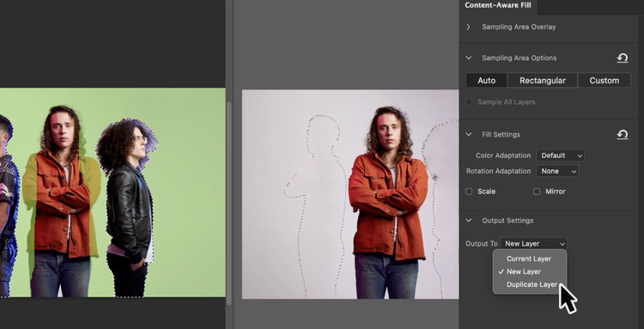Click the Sampling Area Overlay label
This screenshot has width=644, height=329.
point(519,27)
